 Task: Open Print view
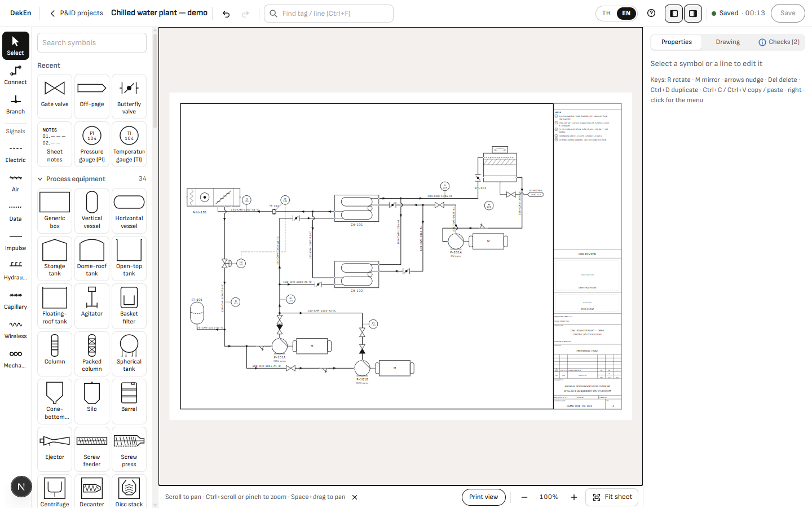coord(484,497)
